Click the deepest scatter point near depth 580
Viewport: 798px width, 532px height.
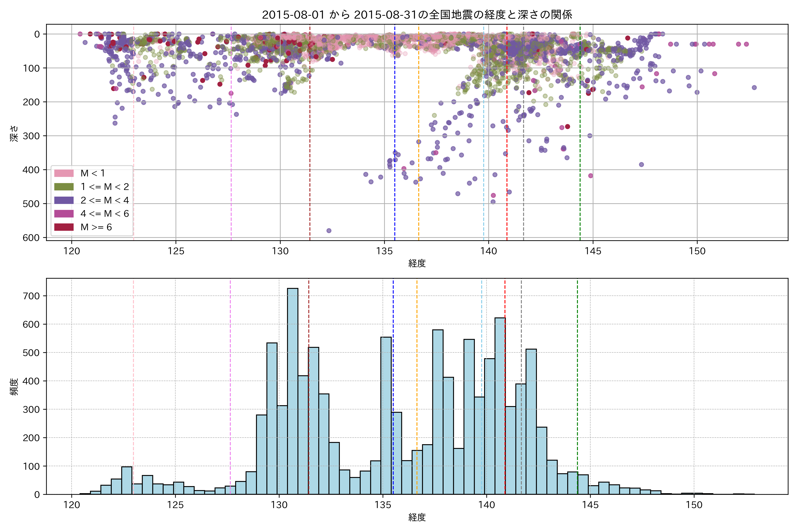coord(329,231)
